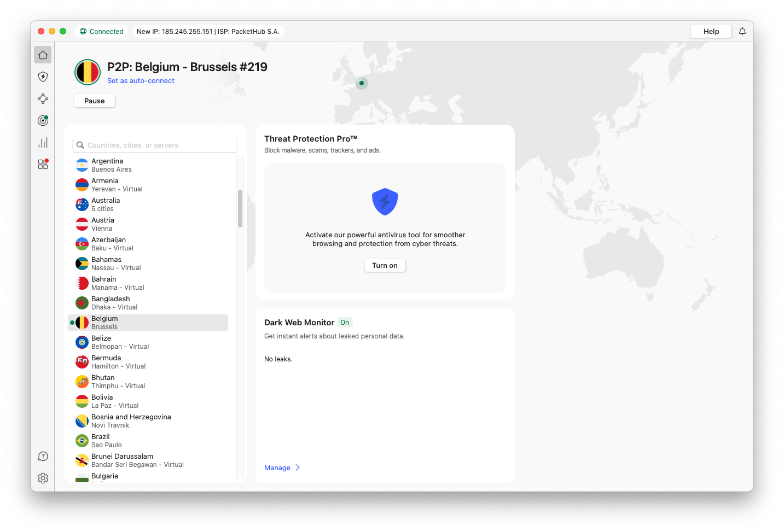This screenshot has height=532, width=784.
Task: Pause the VPN connection
Action: pyautogui.click(x=94, y=101)
